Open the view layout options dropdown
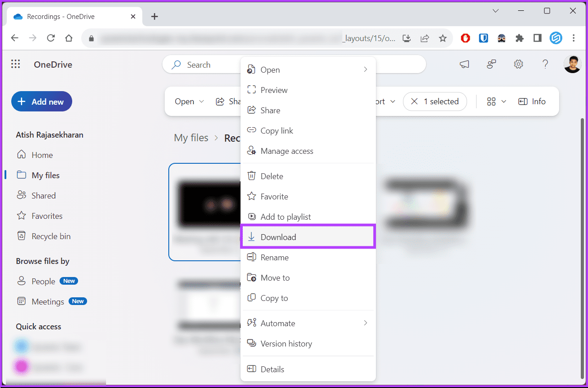 tap(496, 102)
